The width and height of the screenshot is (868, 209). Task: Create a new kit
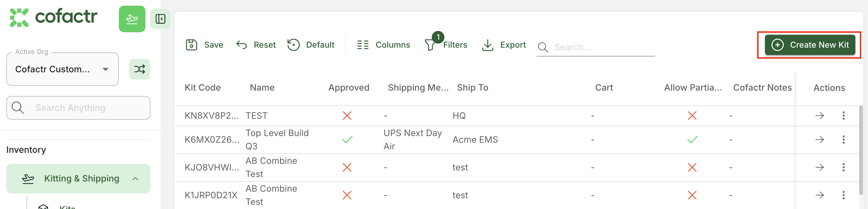[x=810, y=45]
